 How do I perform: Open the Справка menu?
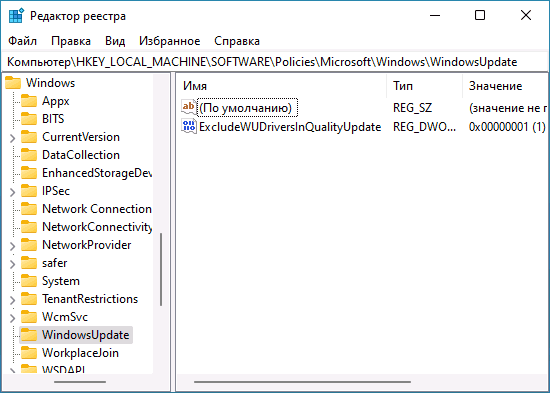tap(237, 41)
